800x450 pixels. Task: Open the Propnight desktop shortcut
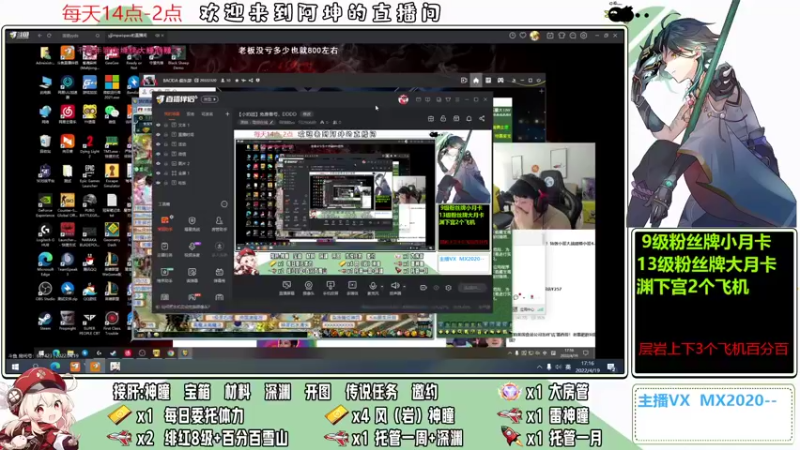pos(67,320)
